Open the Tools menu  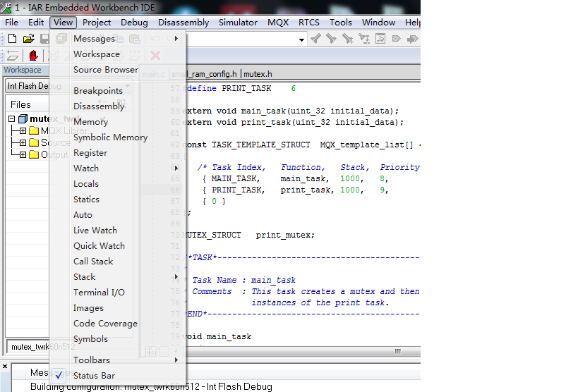341,23
